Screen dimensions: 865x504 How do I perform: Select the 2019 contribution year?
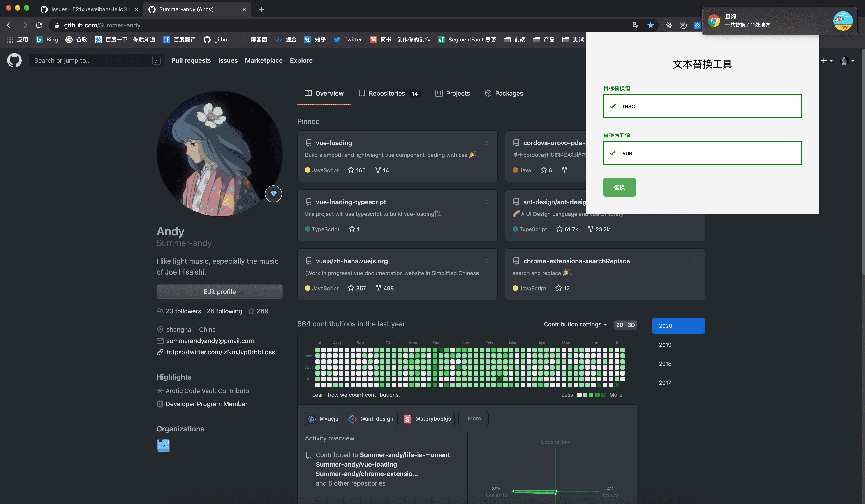[x=678, y=345]
